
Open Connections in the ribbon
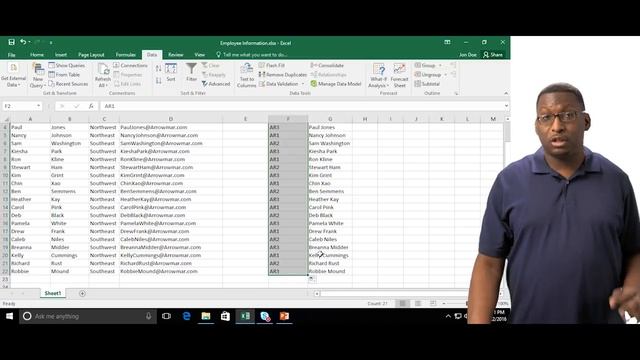130,65
